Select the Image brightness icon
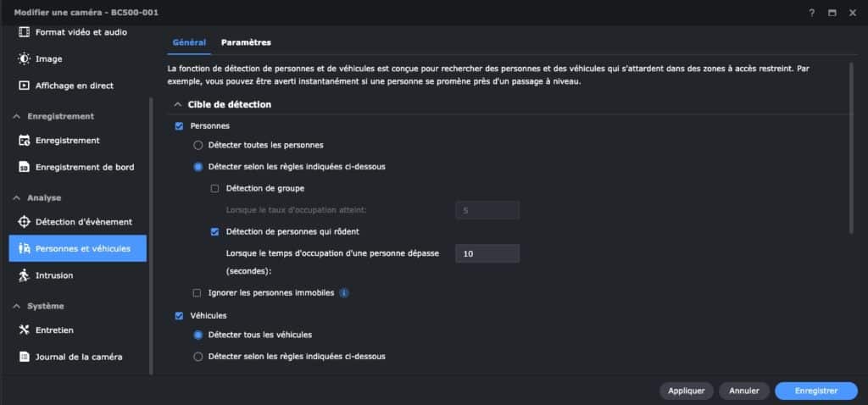Viewport: 868px width, 405px height. (24, 58)
